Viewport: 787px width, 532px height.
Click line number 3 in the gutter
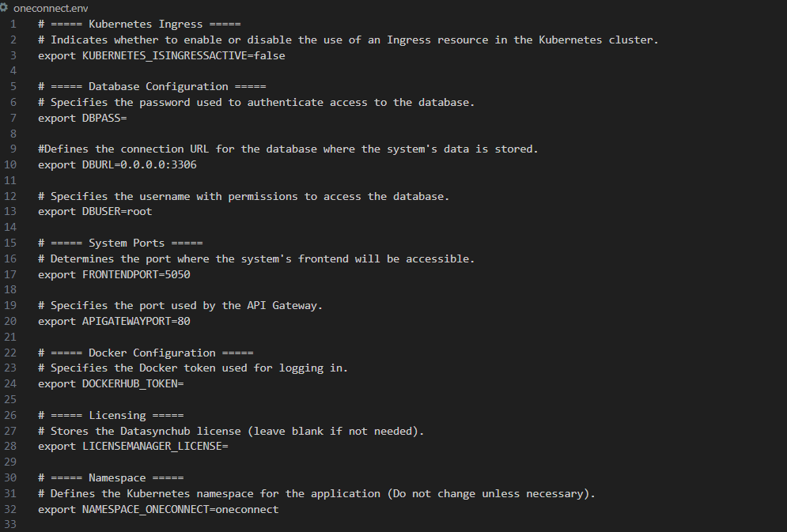13,55
